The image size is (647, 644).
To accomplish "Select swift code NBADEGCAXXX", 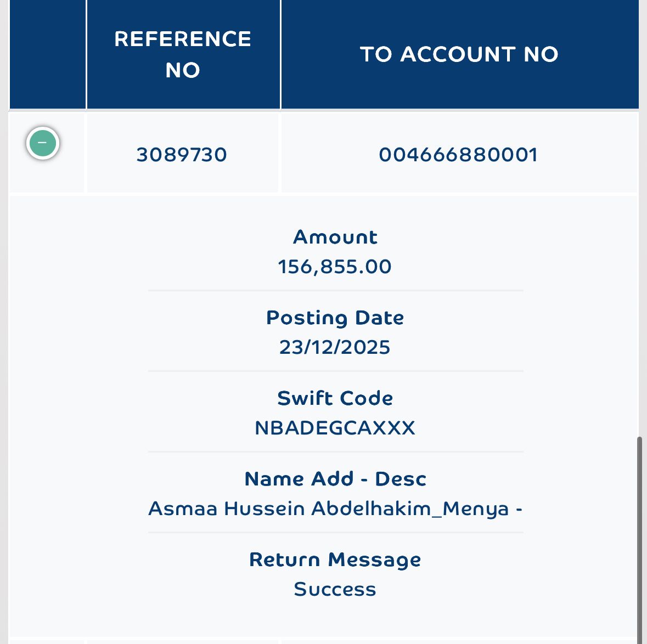I will (335, 428).
